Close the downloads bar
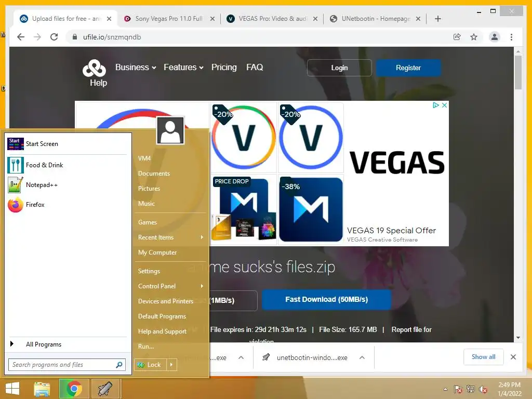This screenshot has width=532, height=399. point(513,357)
